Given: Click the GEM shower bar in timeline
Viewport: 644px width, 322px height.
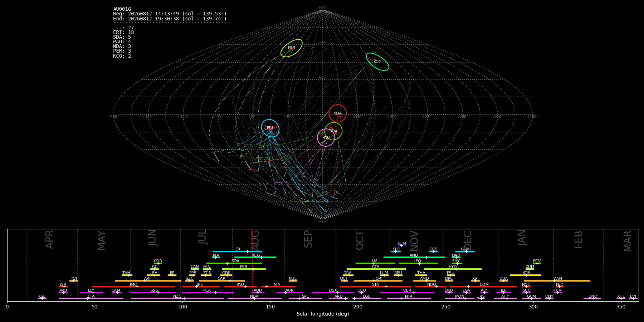Looking at the screenshot, I should pos(465,252).
